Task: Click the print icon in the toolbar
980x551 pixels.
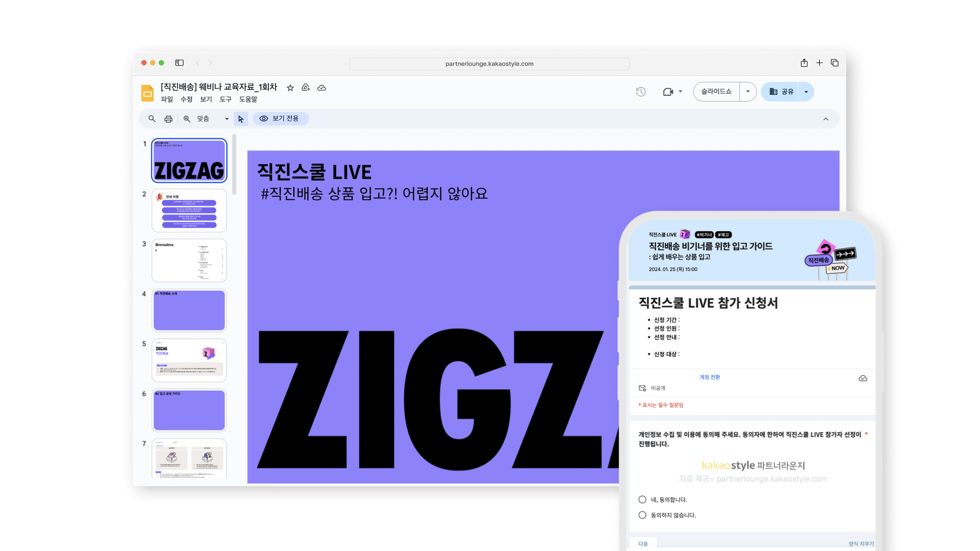Action: tap(168, 119)
